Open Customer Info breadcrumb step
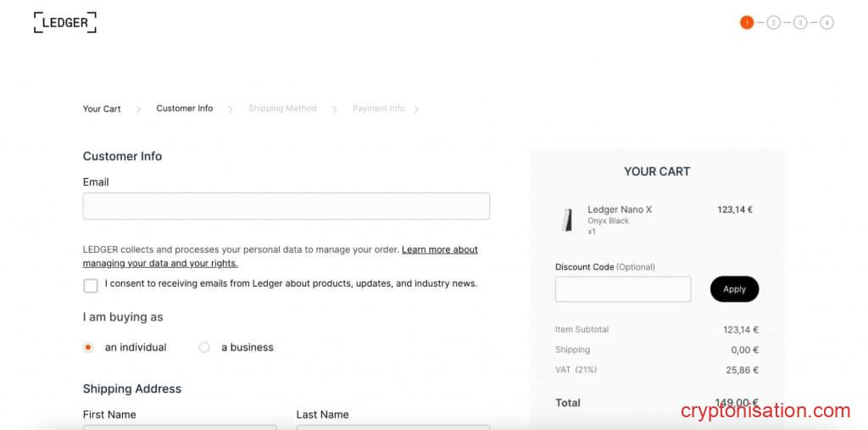Viewport: 868px width, 430px height. [185, 109]
